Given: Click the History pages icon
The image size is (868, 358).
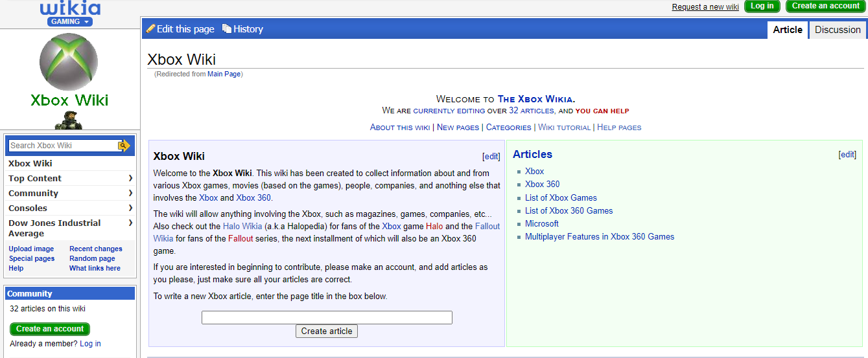Looking at the screenshot, I should (227, 28).
